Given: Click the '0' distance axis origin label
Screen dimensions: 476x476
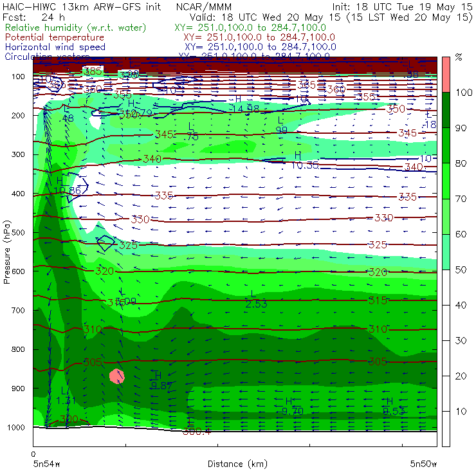Looking at the screenshot, I should 33,454.
